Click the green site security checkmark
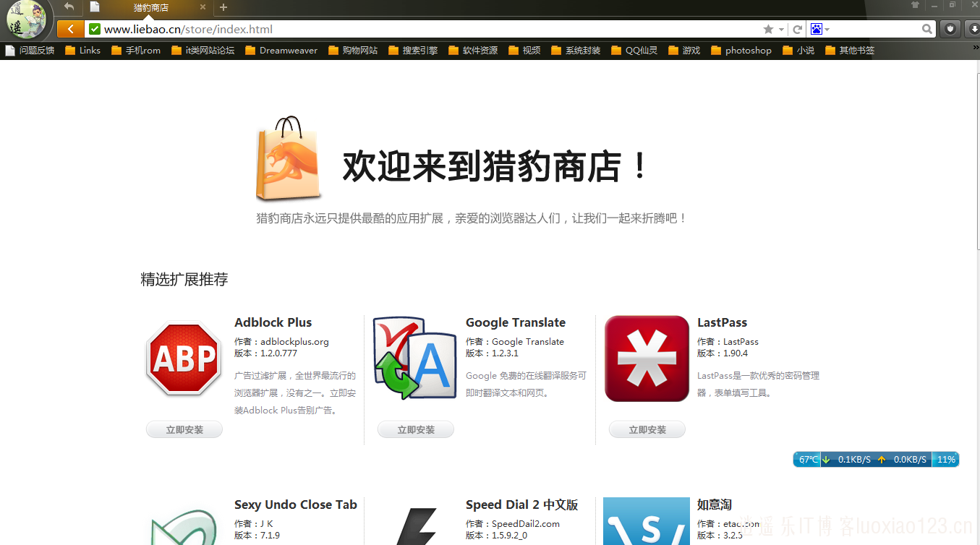The height and width of the screenshot is (545, 980). 95,29
